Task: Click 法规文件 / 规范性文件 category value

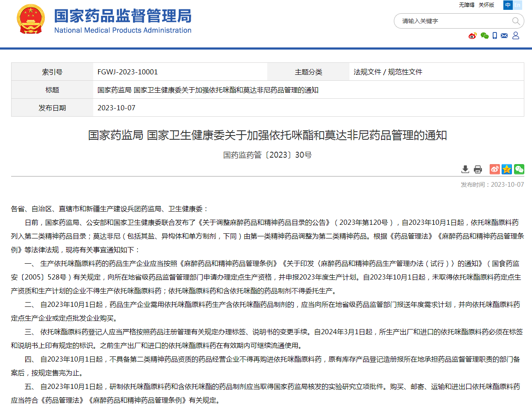Action: (388, 72)
